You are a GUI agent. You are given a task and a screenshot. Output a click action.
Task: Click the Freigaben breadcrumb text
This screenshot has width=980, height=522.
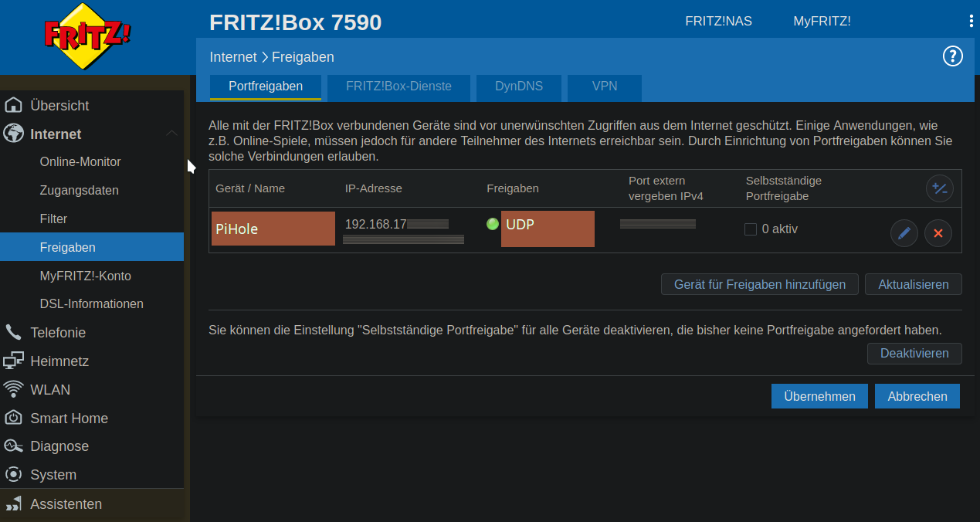pos(303,57)
